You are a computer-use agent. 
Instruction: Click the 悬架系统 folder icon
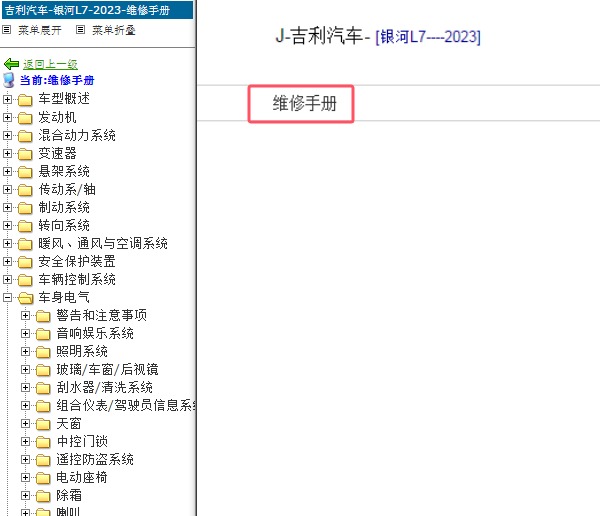click(25, 172)
